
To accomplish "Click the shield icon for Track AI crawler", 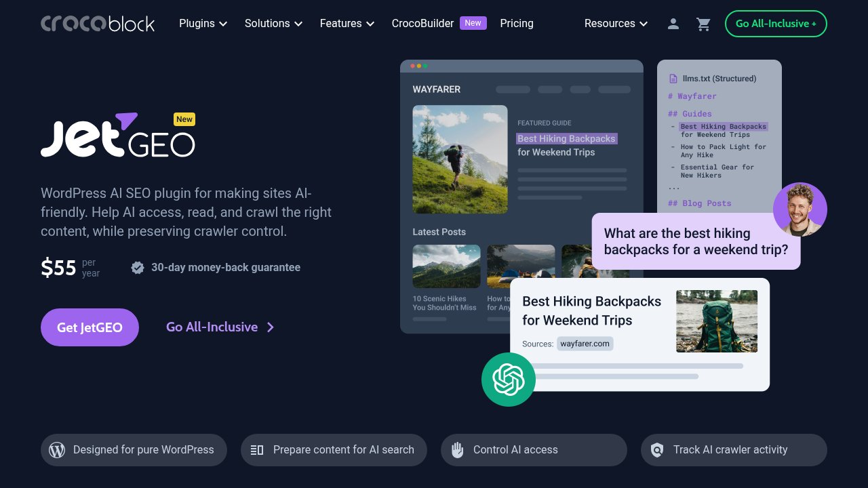I will click(656, 450).
